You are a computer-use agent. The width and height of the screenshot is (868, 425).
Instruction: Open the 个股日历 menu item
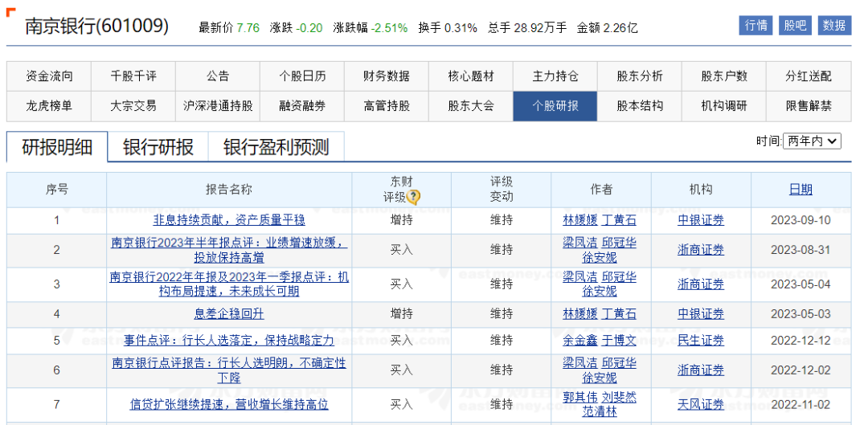pos(302,76)
